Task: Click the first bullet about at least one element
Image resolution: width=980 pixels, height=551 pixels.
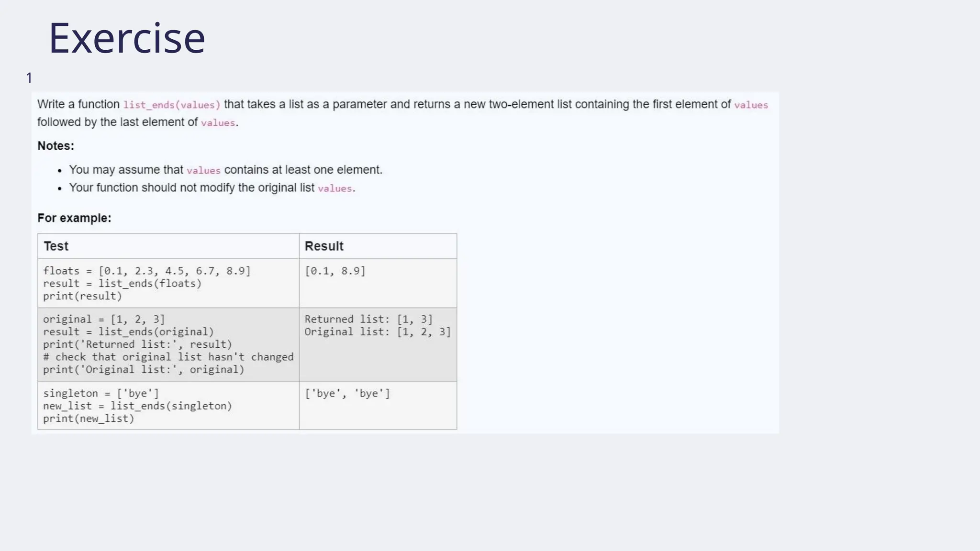Action: [225, 170]
